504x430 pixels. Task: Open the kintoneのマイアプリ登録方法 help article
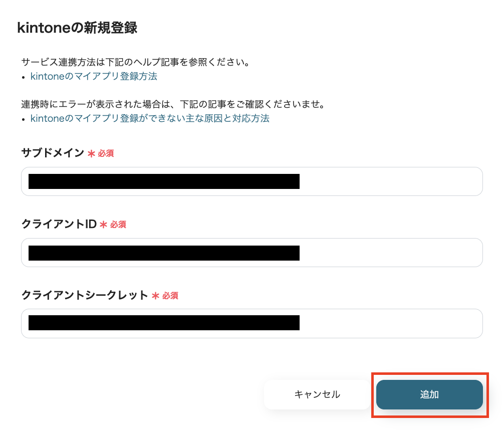pyautogui.click(x=93, y=76)
